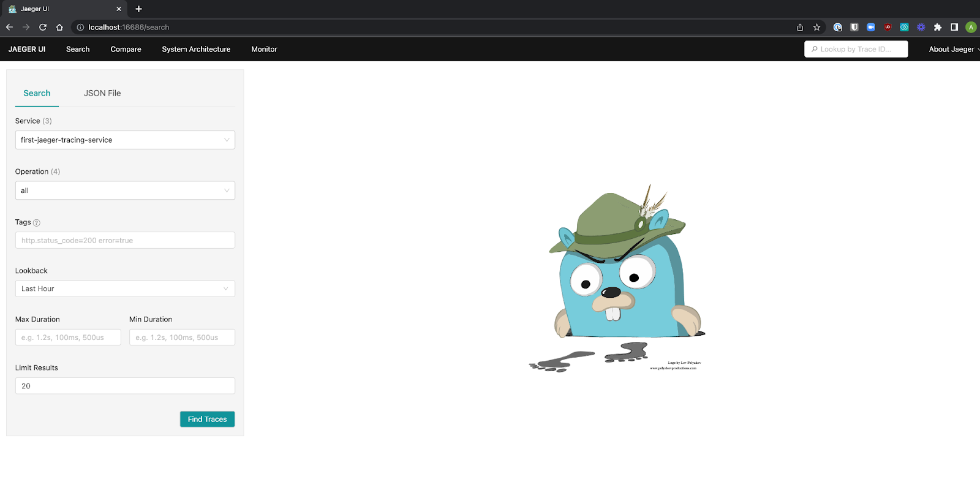
Task: Focus the Limit Results field
Action: (x=125, y=386)
